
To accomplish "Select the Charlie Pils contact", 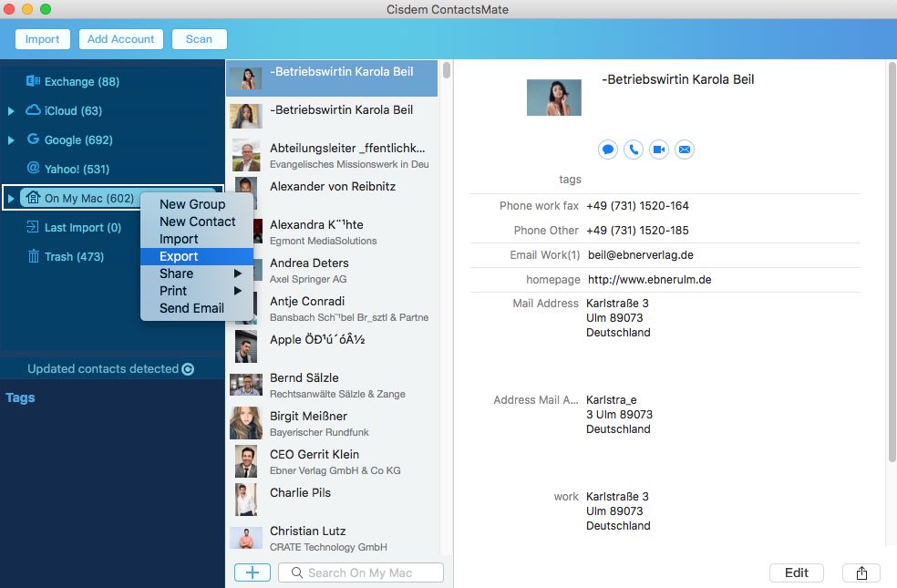I will click(333, 500).
